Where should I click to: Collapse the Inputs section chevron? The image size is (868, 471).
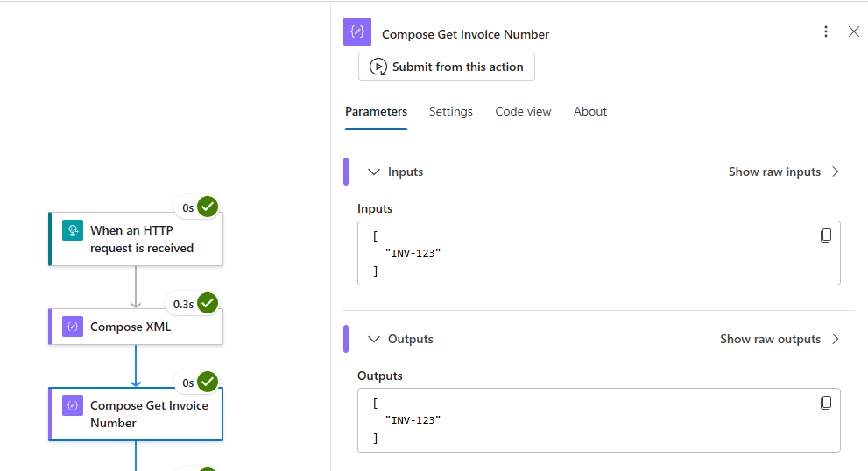click(x=374, y=172)
